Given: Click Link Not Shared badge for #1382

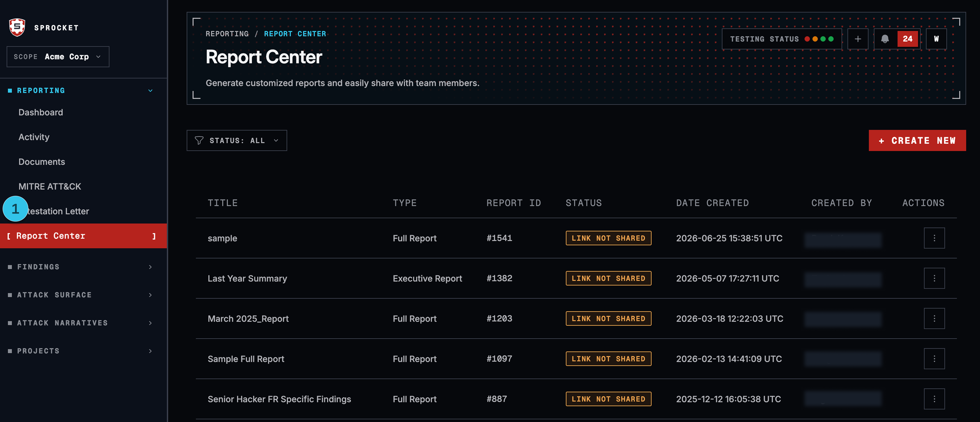Looking at the screenshot, I should click(x=608, y=278).
